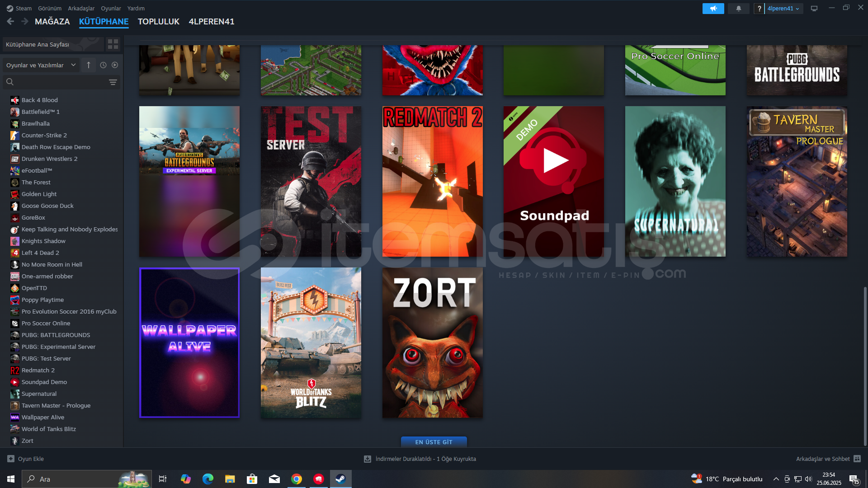The height and width of the screenshot is (488, 868).
Task: Click the Redmatch 2 list icon
Action: click(15, 370)
